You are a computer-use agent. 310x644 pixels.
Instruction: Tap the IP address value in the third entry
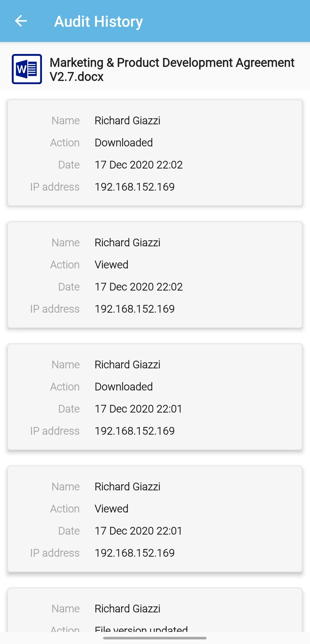[x=134, y=431]
